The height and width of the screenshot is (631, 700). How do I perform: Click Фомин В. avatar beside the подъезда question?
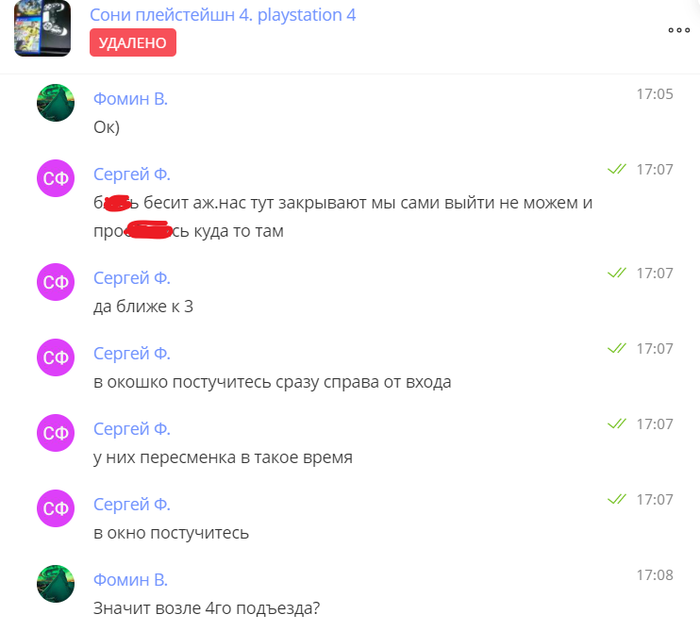point(56,584)
